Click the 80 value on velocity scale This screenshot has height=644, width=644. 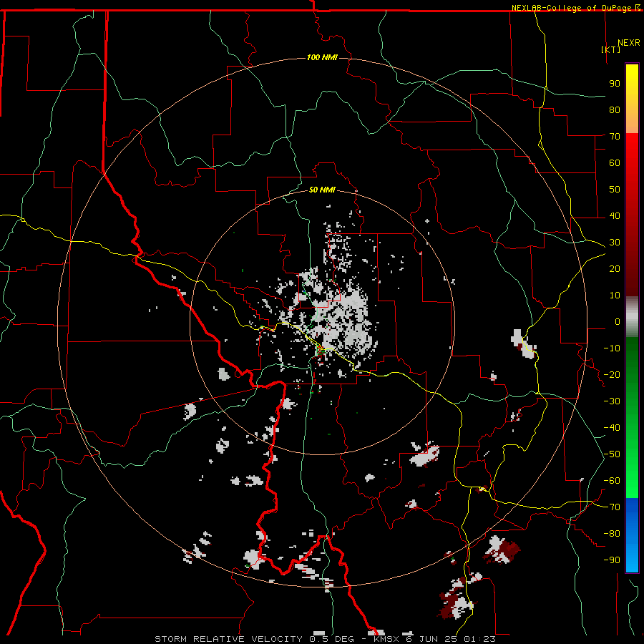coord(615,110)
